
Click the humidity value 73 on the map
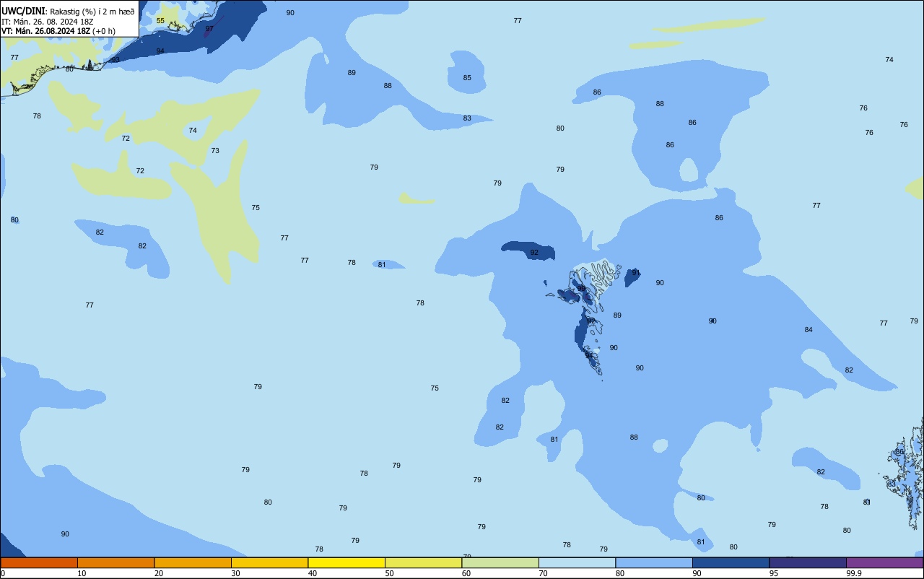point(215,151)
